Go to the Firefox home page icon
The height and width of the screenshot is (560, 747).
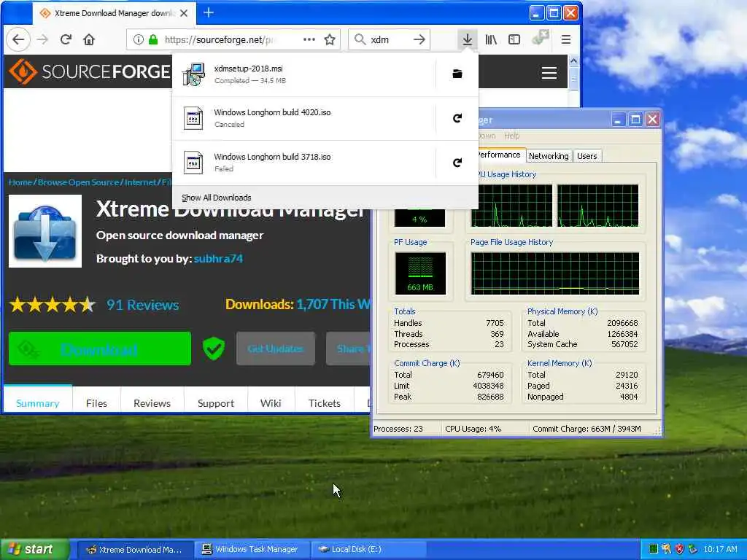click(x=89, y=39)
